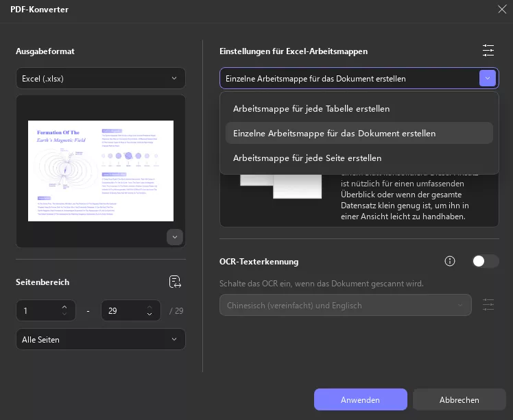Increase the start page number stepper
Screen dimensions: 513x420
tap(64, 307)
